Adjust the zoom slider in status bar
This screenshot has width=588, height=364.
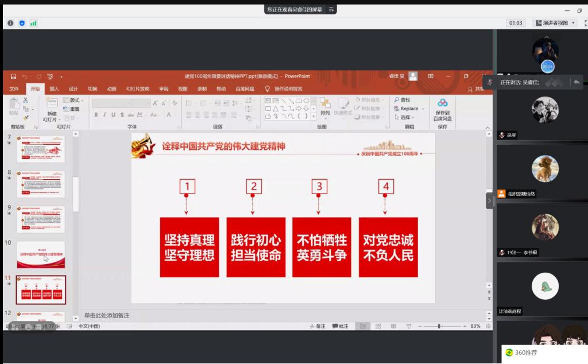[439, 326]
